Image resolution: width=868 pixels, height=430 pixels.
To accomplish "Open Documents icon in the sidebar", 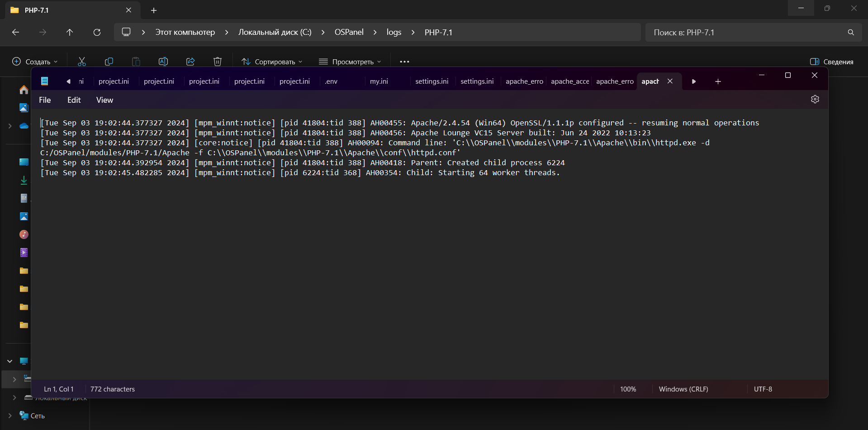I will pyautogui.click(x=24, y=198).
